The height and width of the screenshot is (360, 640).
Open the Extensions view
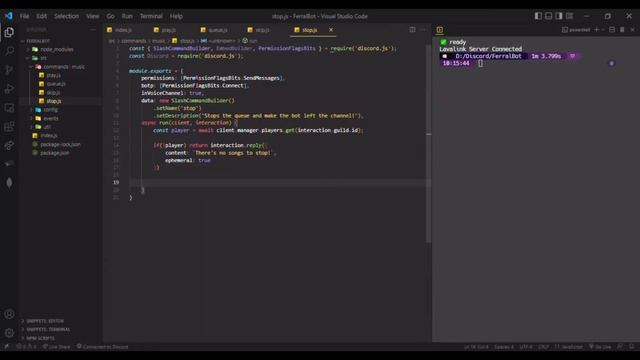coord(9,127)
